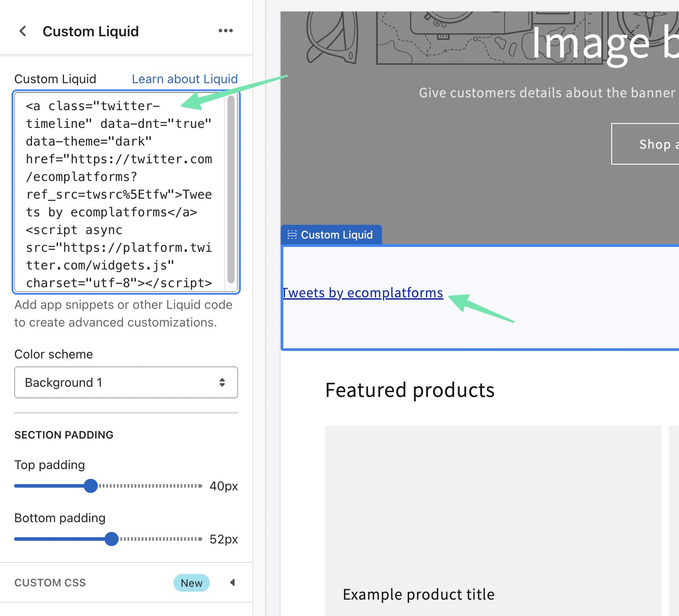The width and height of the screenshot is (679, 616).
Task: Click the CUSTOM CSS section header text
Action: (50, 583)
